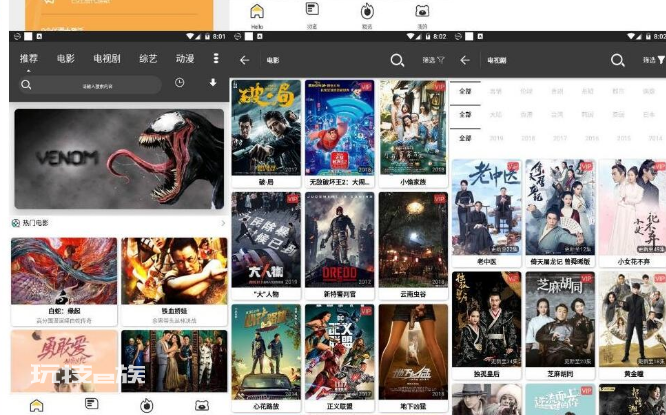Open the 筛选 filter on the 电影 screen
Viewport: 666px width, 415px height.
(433, 60)
